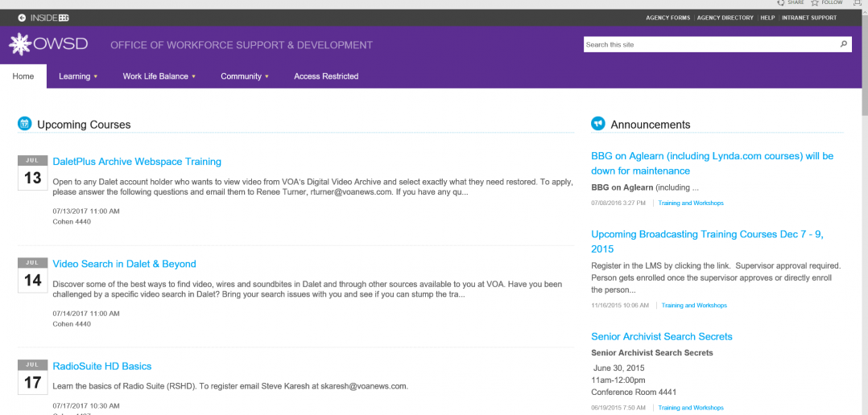Viewport: 868px width, 415px height.
Task: Click the Intranet Support link
Action: point(808,18)
